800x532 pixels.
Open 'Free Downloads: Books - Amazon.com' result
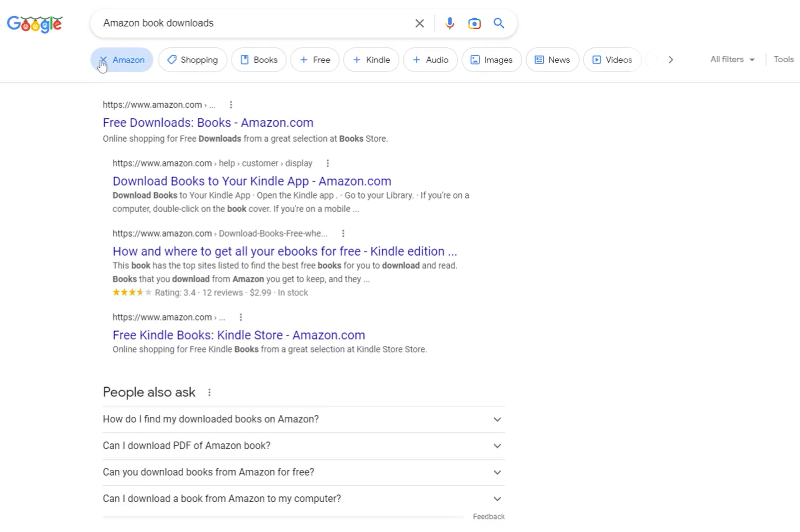pos(208,122)
